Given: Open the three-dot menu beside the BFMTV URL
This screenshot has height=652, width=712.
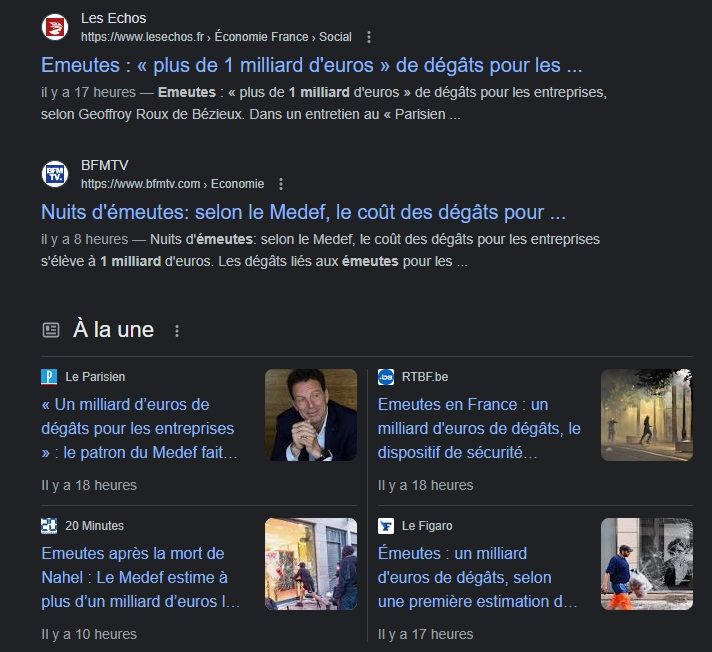Looking at the screenshot, I should pos(281,184).
